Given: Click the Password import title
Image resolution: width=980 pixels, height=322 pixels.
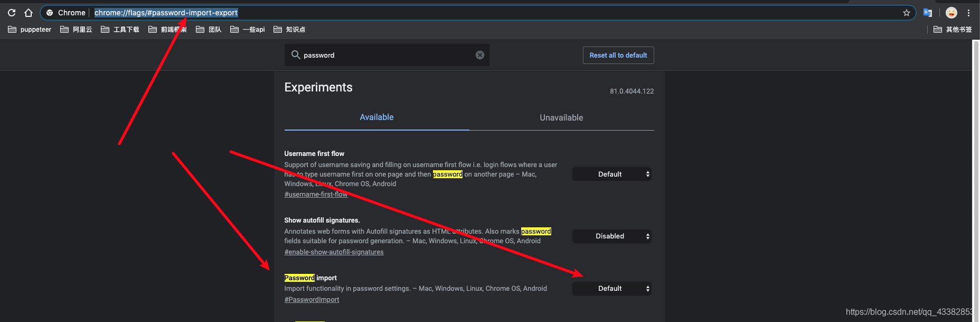Looking at the screenshot, I should tap(310, 278).
